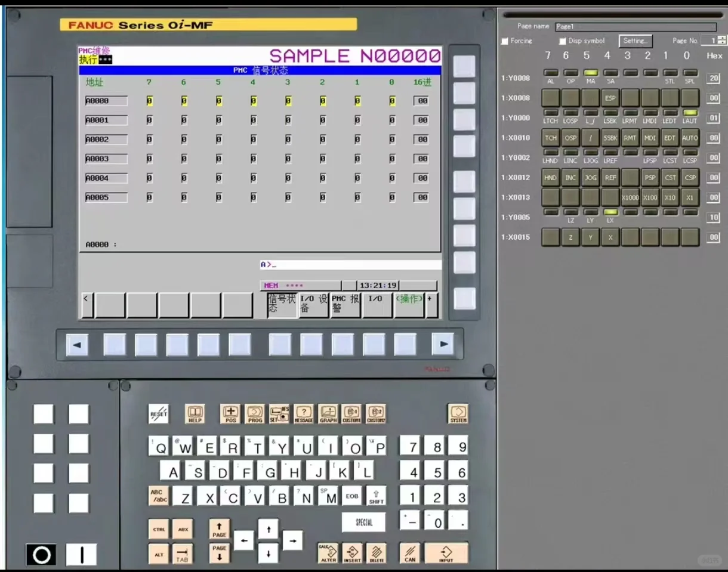Image resolution: width=728 pixels, height=572 pixels.
Task: Click the Page name input field
Action: [x=636, y=27]
